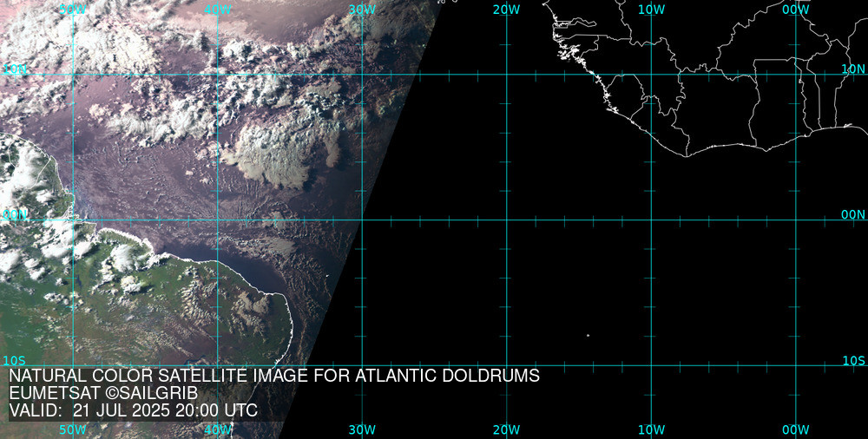
Task: Click the 10S latitude label on the dark night side
Action: pyautogui.click(x=853, y=361)
